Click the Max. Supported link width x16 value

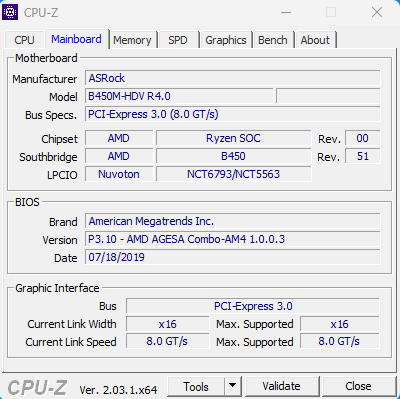[x=339, y=324]
